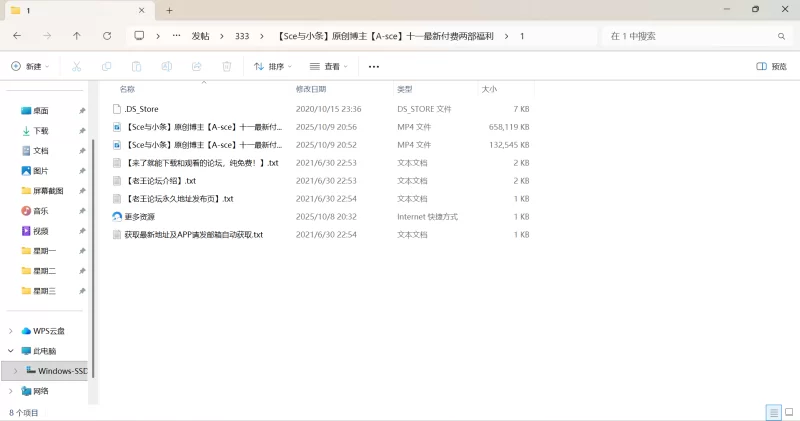Open a new tab with the plus button
Image resolution: width=800 pixels, height=421 pixels.
[x=169, y=10]
